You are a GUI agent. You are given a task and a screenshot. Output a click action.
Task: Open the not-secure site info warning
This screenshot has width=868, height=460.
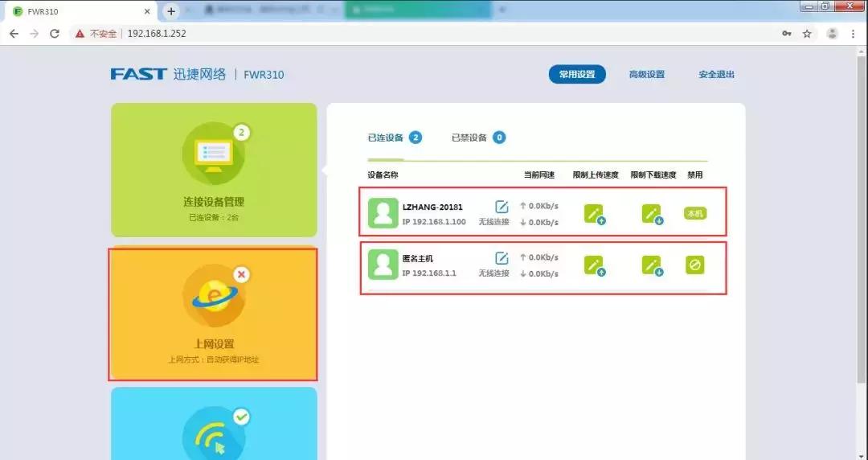(x=96, y=34)
